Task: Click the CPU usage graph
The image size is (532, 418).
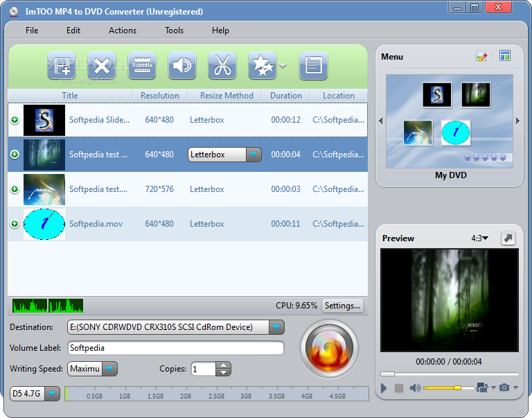Action: point(48,306)
